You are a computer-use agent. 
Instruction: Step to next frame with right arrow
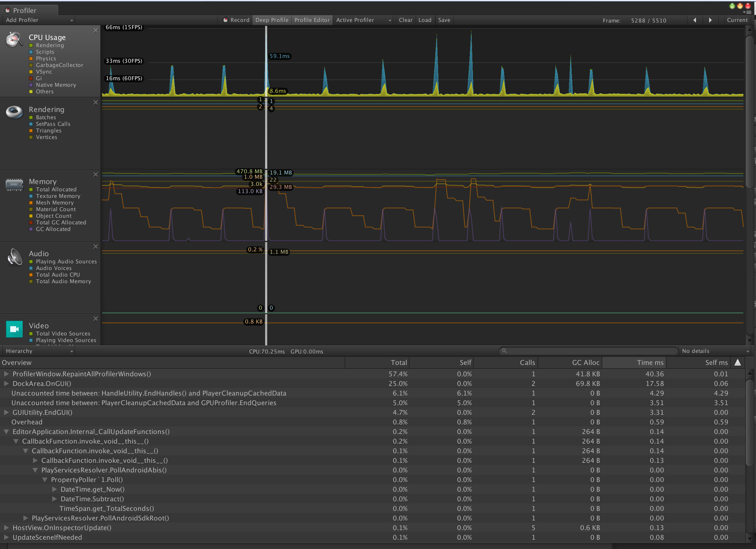[710, 20]
